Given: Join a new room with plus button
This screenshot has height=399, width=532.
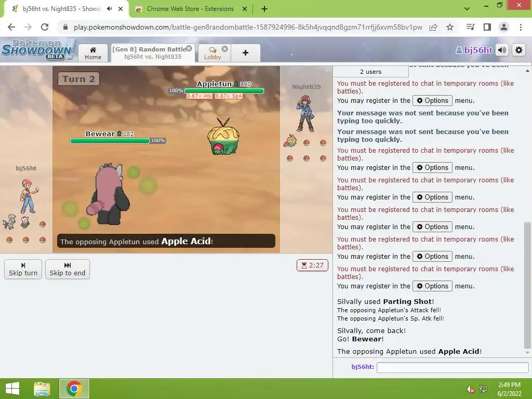Looking at the screenshot, I should (x=245, y=53).
